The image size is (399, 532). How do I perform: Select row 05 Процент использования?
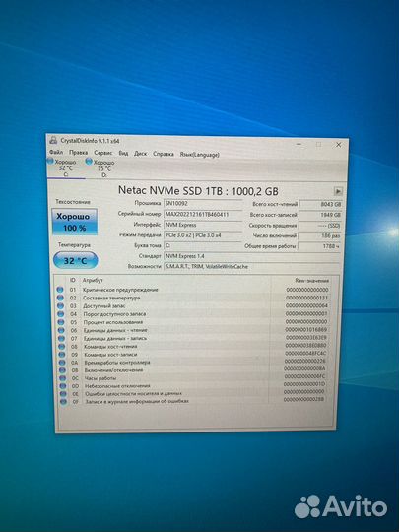pyautogui.click(x=193, y=322)
